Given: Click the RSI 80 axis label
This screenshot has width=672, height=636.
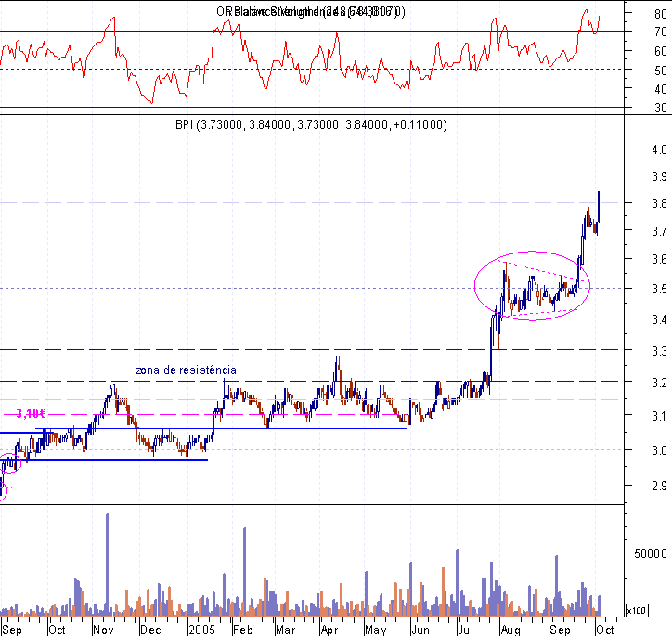Looking at the screenshot, I should coord(661,14).
